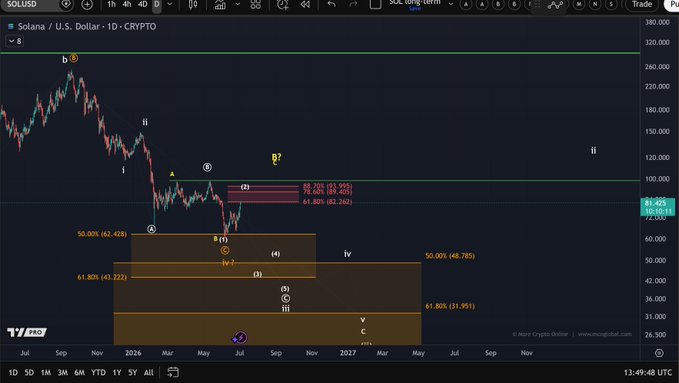Open the chart layout setup square icon
This screenshot has height=383, width=679.
coord(375,5)
